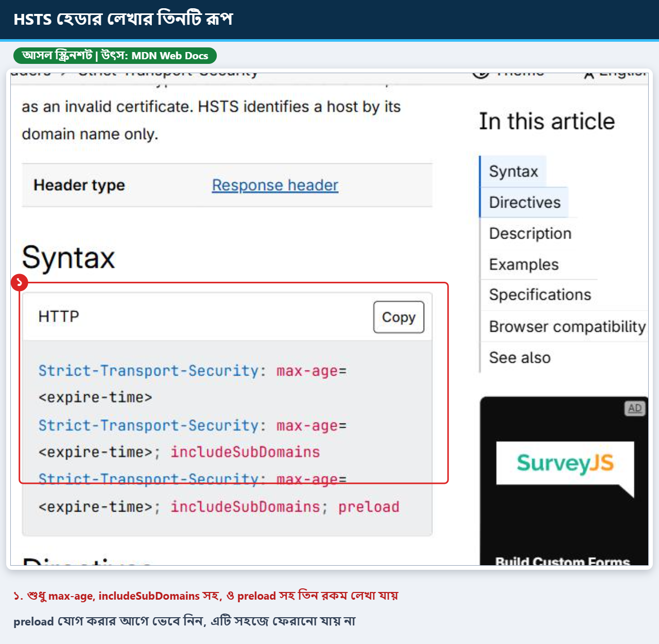659x644 pixels.
Task: Click the SurveyJS advertisement logo
Action: coord(565,463)
